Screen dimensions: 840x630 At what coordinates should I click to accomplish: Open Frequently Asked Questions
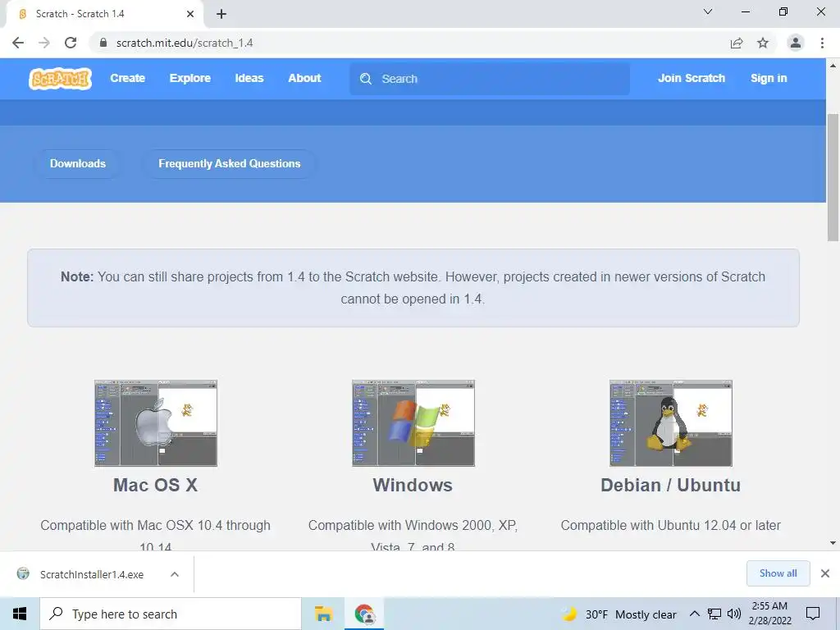(230, 163)
